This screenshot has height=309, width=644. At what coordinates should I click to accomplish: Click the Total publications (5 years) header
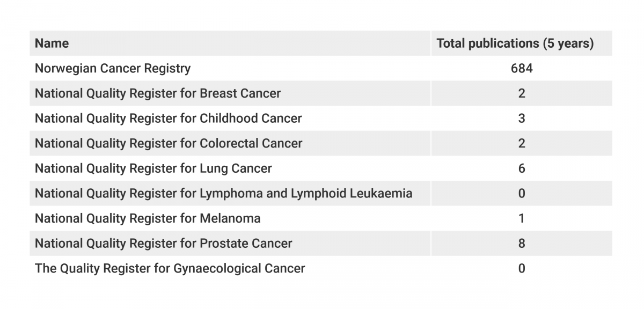515,43
